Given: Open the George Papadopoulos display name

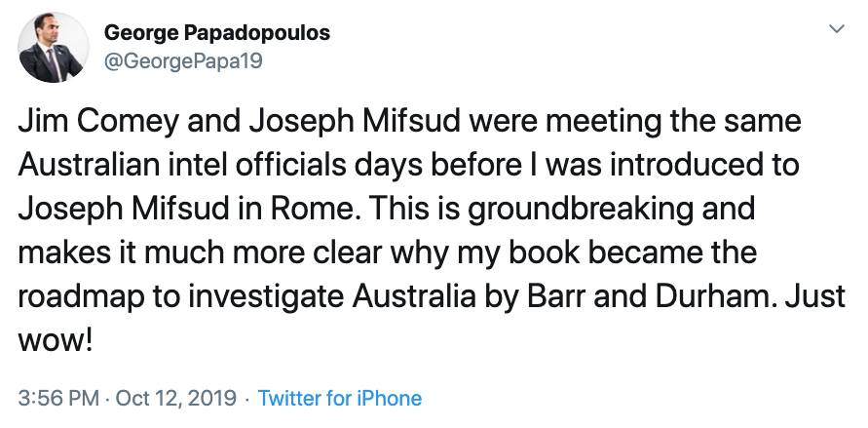Looking at the screenshot, I should [216, 33].
